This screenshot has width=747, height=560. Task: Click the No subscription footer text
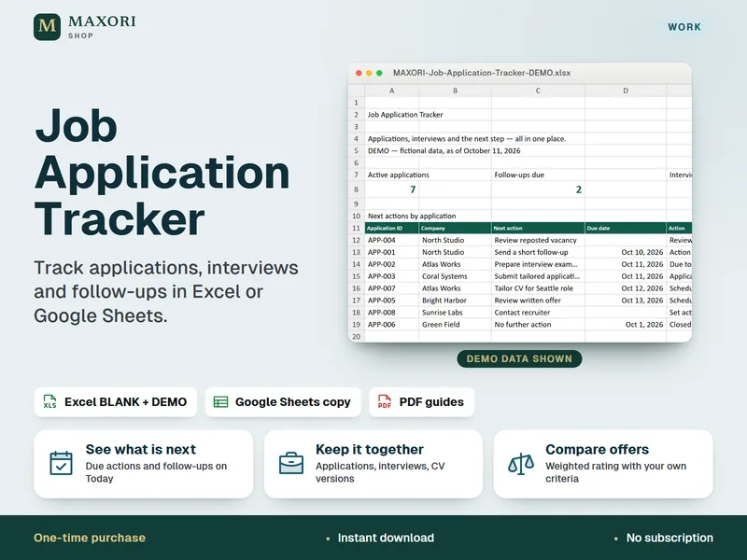tap(669, 538)
